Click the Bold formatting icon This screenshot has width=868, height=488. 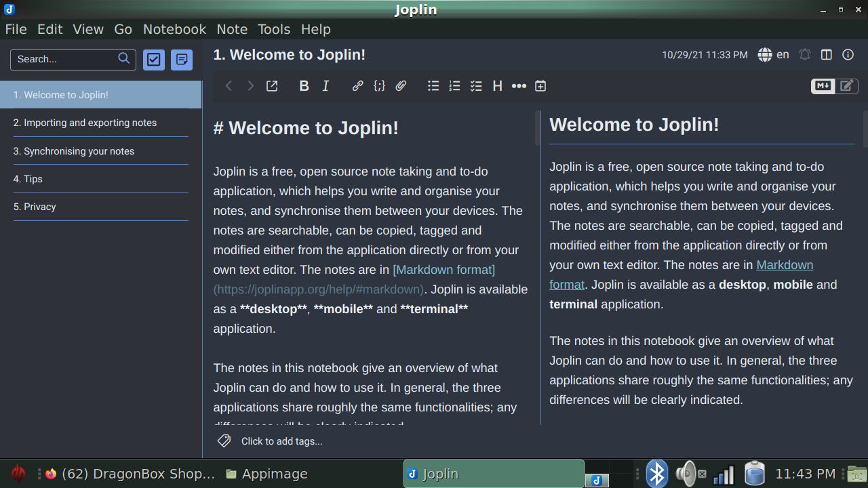[x=304, y=86]
